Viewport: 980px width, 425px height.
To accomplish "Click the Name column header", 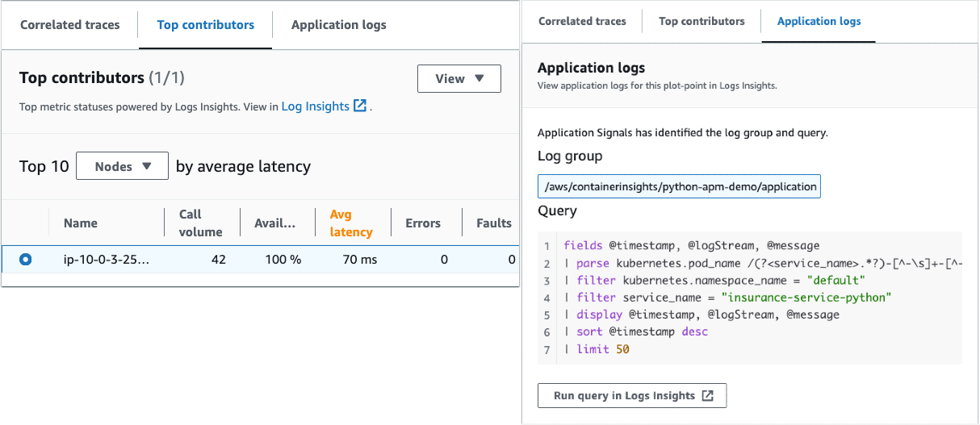I will click(x=81, y=223).
